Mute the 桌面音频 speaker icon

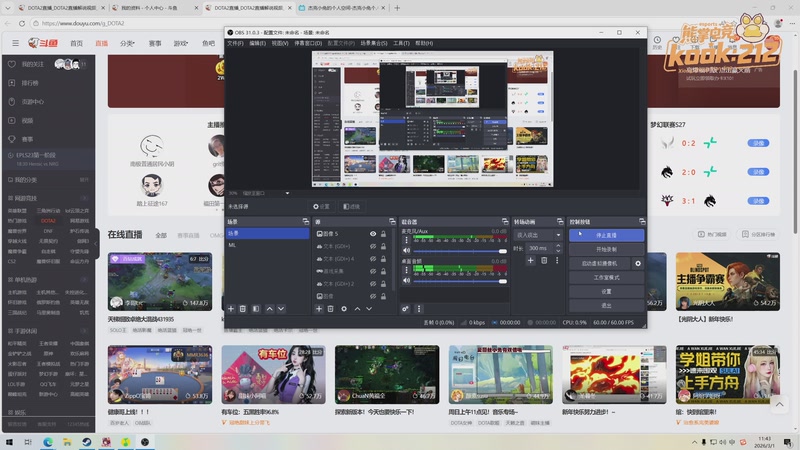[406, 281]
